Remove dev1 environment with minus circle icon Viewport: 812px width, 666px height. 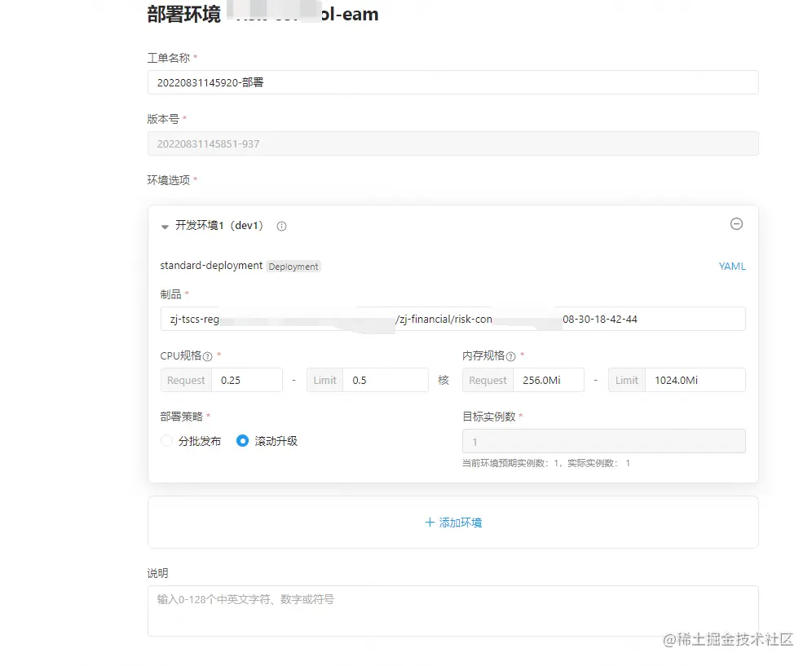click(x=736, y=223)
